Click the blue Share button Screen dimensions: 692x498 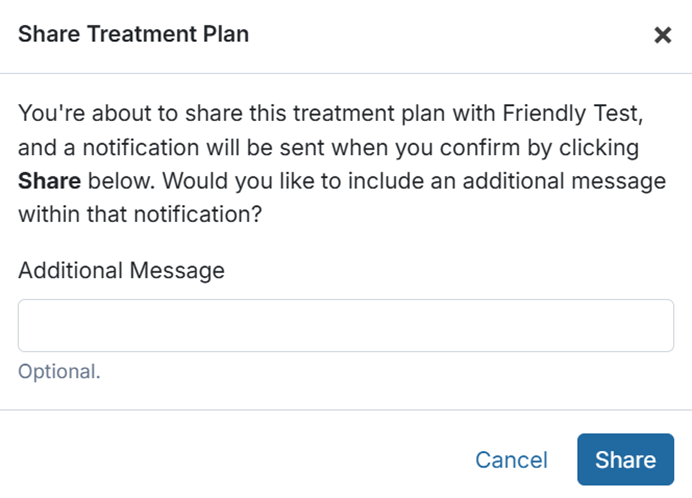click(625, 459)
